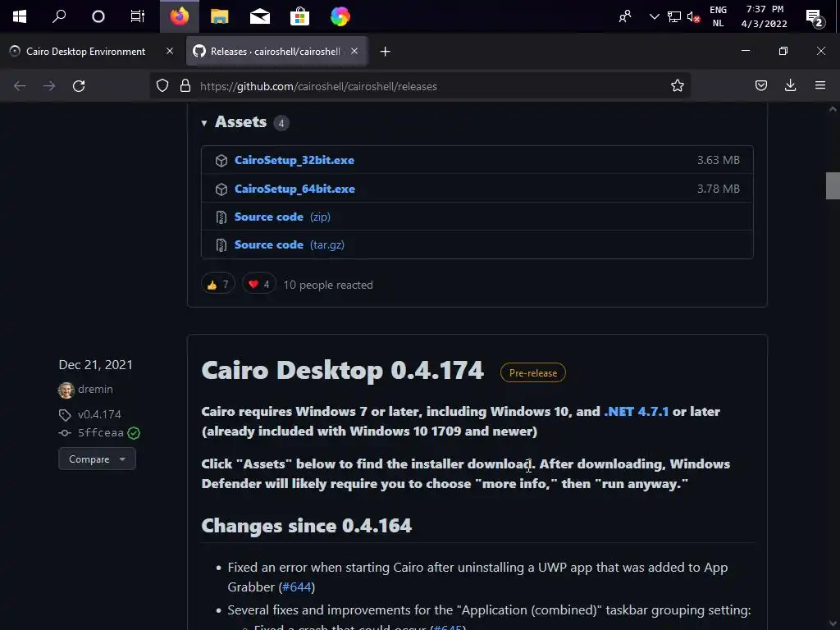Click the 3.78 MB file size

tap(719, 189)
